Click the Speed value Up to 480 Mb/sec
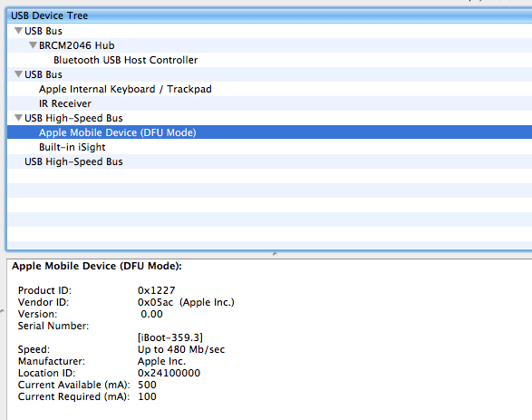The width and height of the screenshot is (532, 420). click(181, 349)
